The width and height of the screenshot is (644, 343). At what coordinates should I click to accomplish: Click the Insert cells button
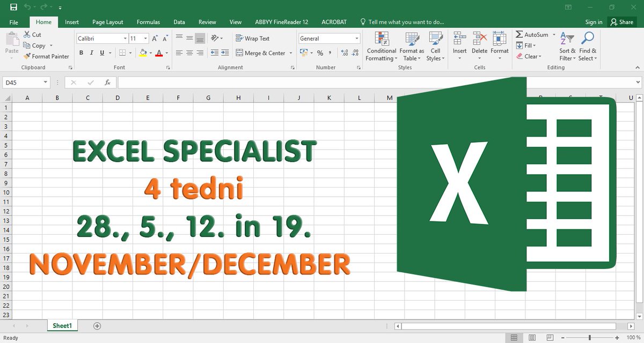point(460,46)
